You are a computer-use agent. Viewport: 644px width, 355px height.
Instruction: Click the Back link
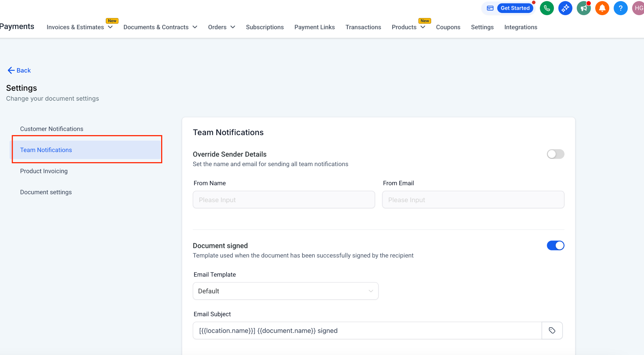coord(19,70)
